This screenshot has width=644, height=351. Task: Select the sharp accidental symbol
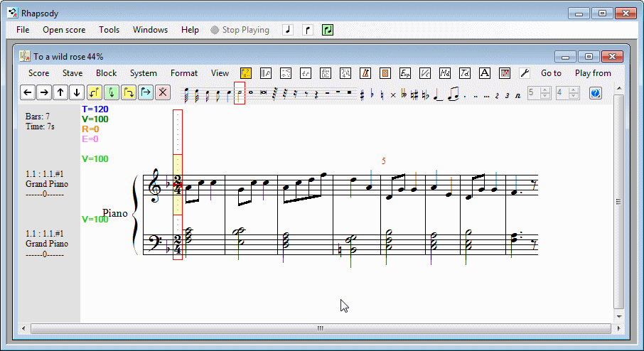pyautogui.click(x=362, y=93)
